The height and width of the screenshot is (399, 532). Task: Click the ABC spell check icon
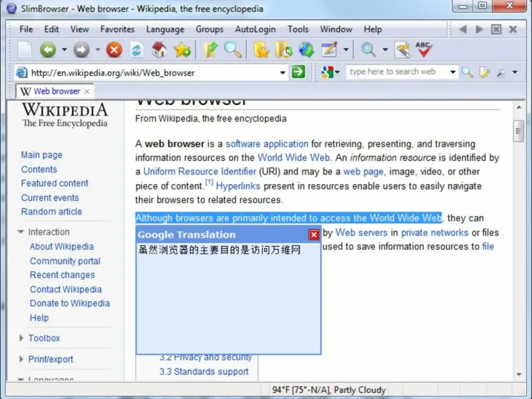pos(424,50)
